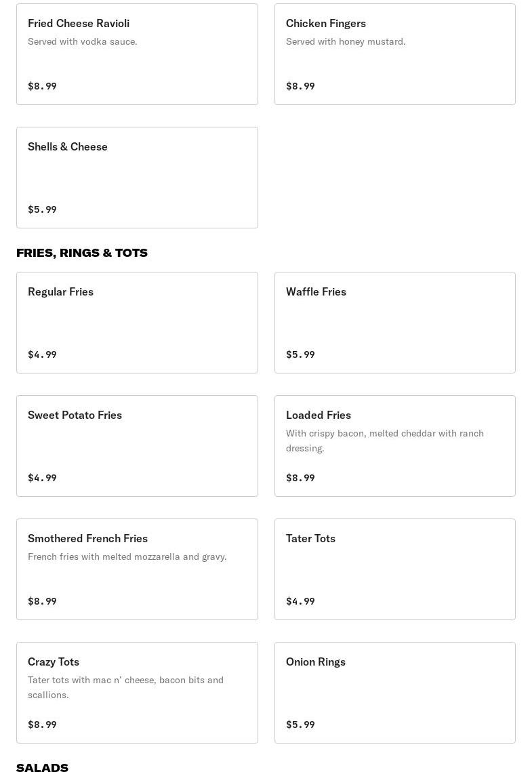Click the Crazy Tots description text
This screenshot has height=772, width=532.
[x=125, y=687]
